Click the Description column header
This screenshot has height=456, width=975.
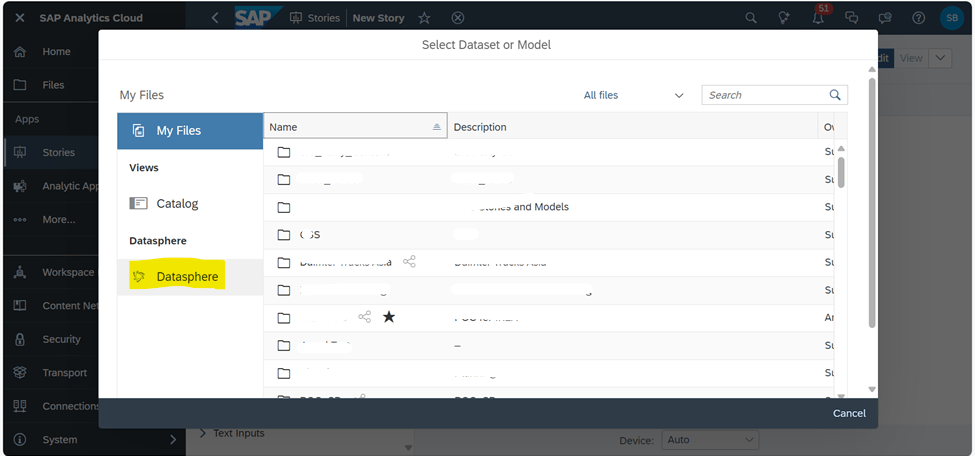(x=632, y=127)
